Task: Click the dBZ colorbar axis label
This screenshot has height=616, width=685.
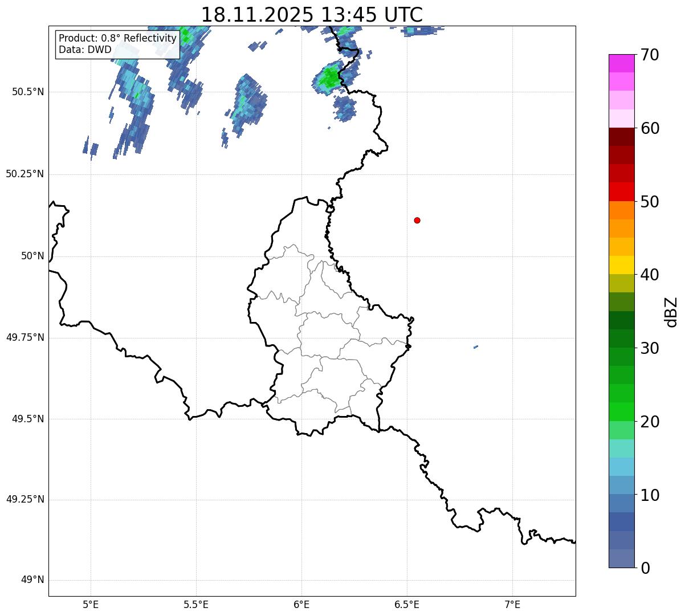Action: [x=671, y=312]
